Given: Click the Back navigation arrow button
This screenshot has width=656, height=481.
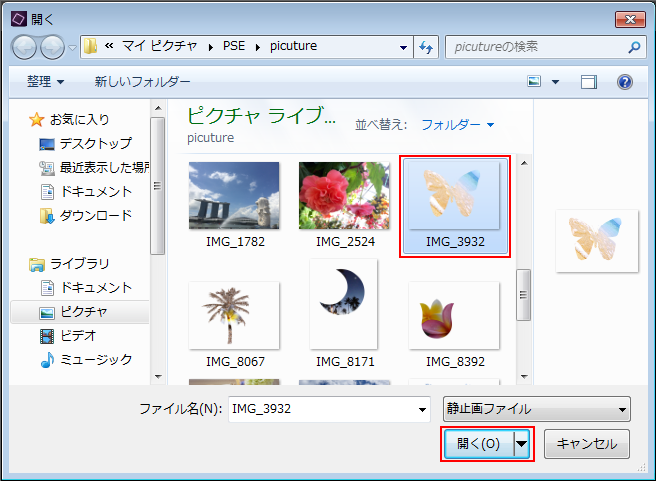Looking at the screenshot, I should 24,47.
